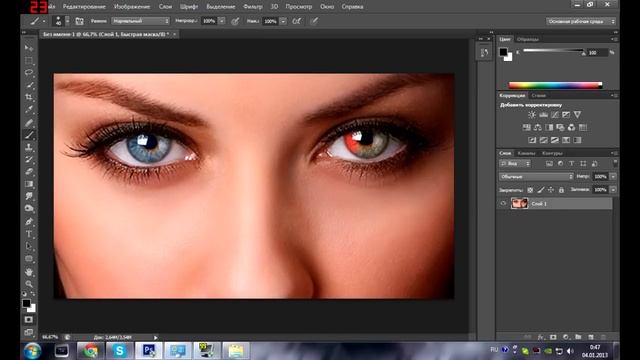This screenshot has width=640, height=360.
Task: Open layer blend mode dropdown
Action: [x=536, y=177]
